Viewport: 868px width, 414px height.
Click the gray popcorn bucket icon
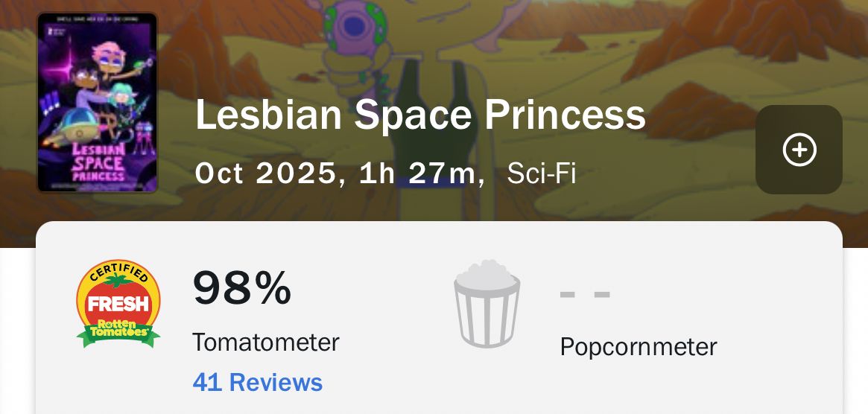click(x=487, y=303)
